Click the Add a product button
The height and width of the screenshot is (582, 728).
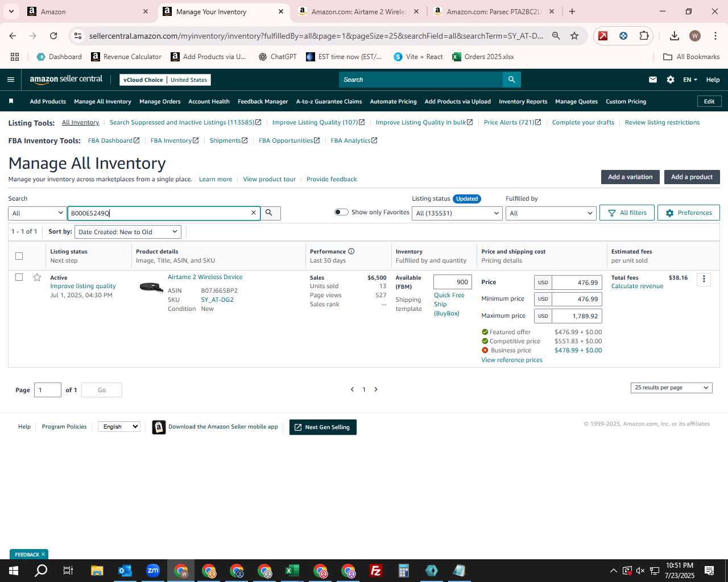(x=692, y=177)
